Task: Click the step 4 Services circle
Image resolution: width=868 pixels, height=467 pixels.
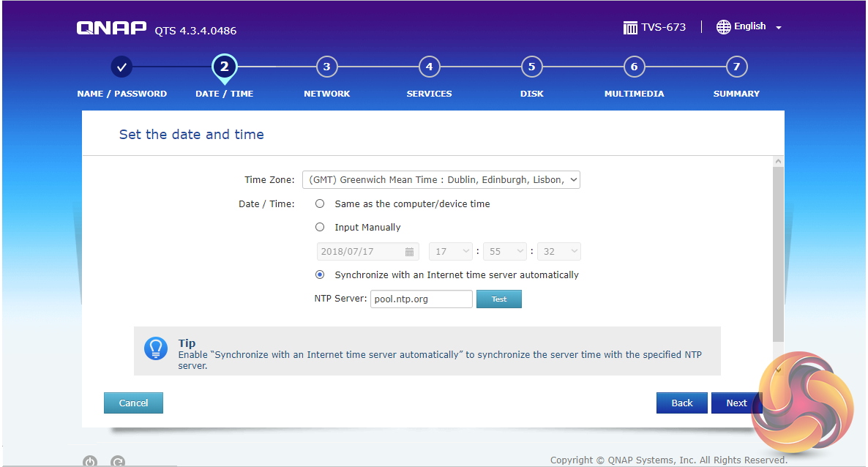Action: 429,67
